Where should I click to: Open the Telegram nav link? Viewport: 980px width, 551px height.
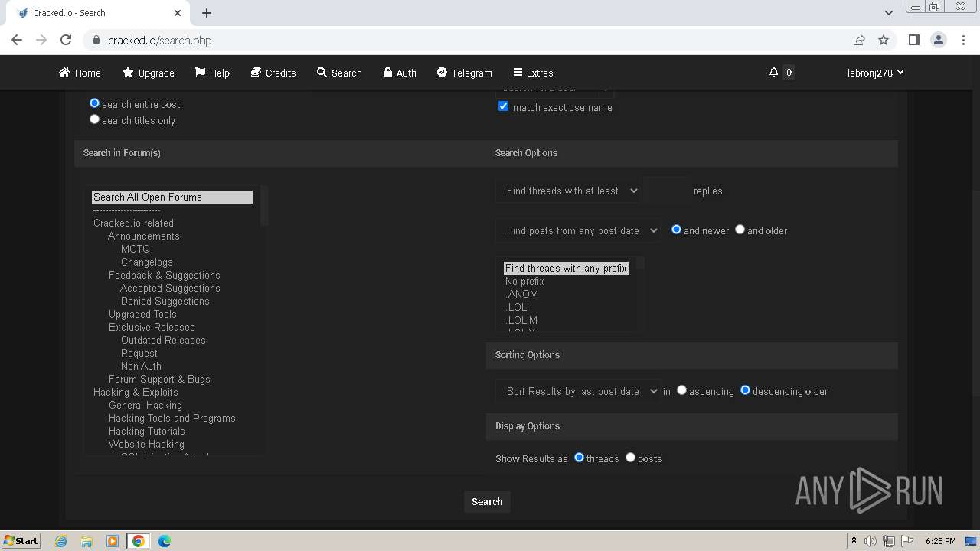(464, 73)
